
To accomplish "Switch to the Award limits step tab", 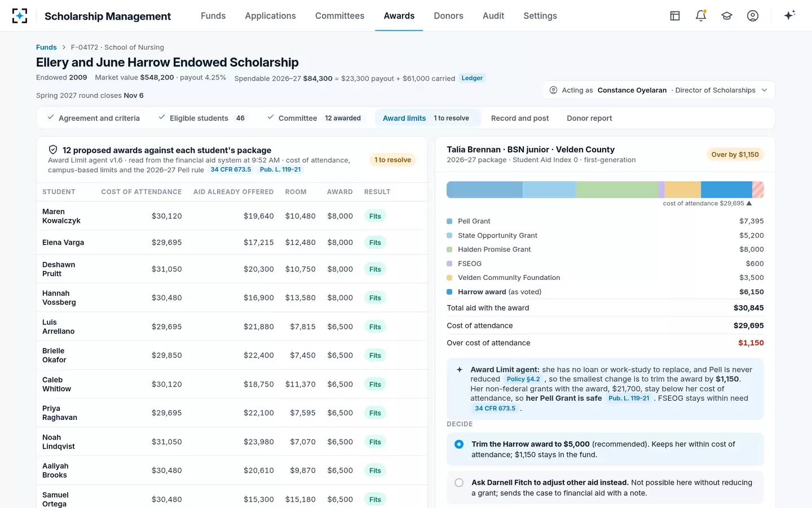I will 427,118.
